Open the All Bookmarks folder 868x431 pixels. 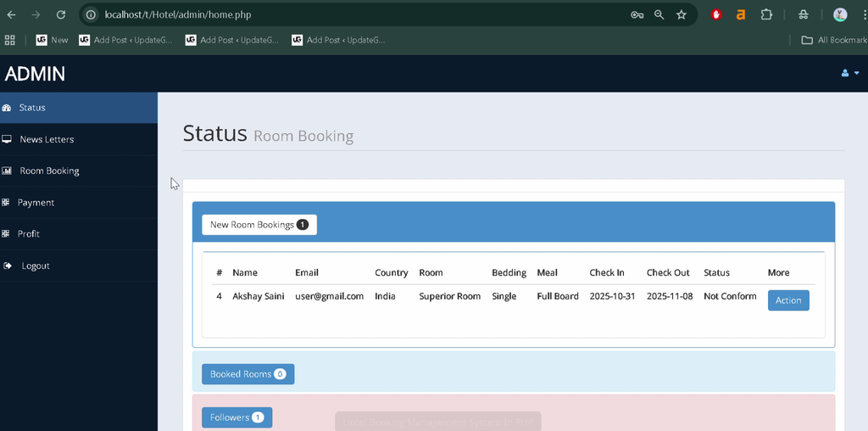(834, 40)
